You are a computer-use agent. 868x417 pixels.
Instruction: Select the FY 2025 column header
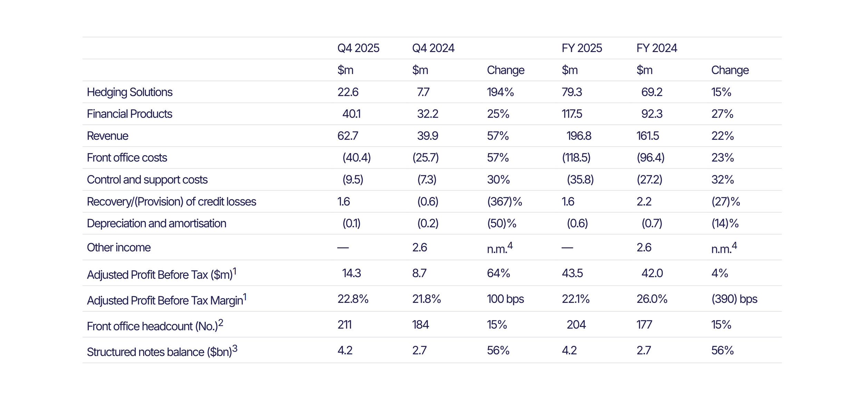click(582, 48)
